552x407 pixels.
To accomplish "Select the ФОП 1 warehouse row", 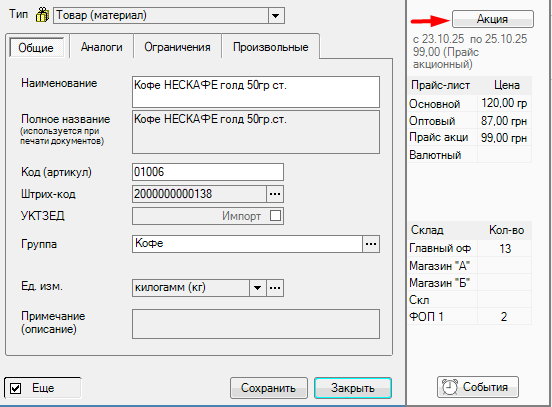I will pos(470,317).
